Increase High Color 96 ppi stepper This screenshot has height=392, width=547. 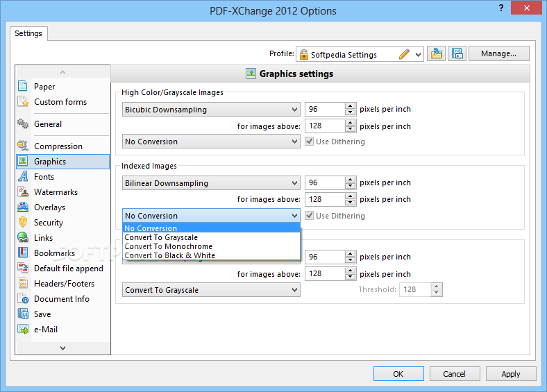tap(351, 105)
